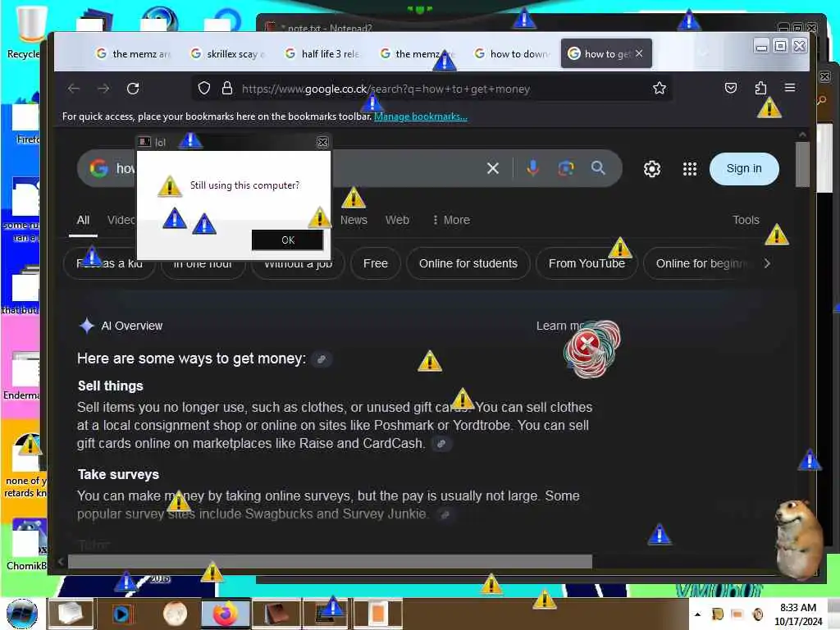This screenshot has height=630, width=840.
Task: Click the link icon after 'Raise and CardCash'
Action: (x=441, y=444)
